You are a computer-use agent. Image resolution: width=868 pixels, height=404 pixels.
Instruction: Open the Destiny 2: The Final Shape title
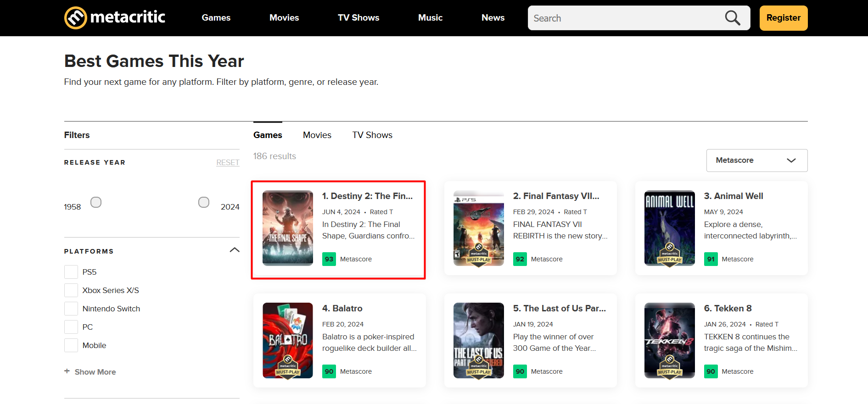[367, 196]
